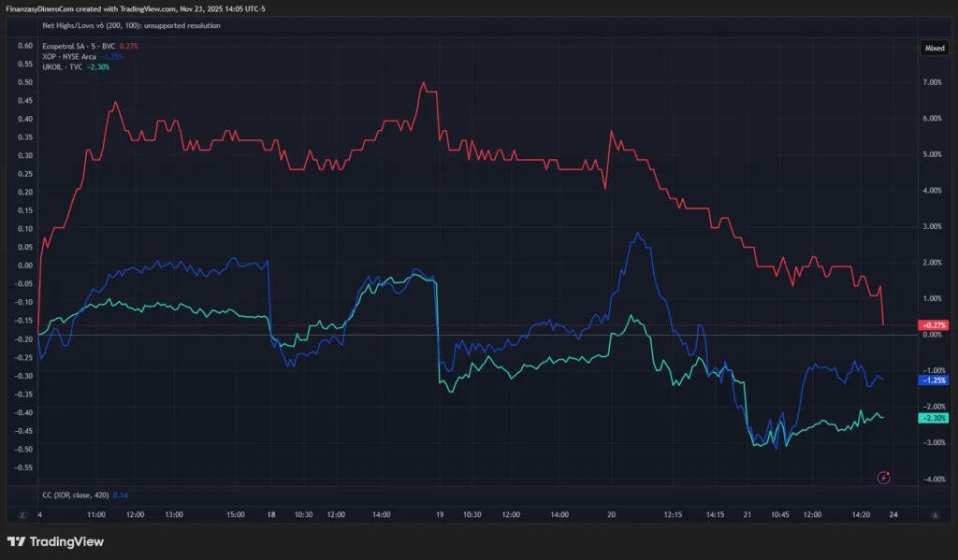Click the blue -1.25% price label
The height and width of the screenshot is (560, 958).
point(935,381)
